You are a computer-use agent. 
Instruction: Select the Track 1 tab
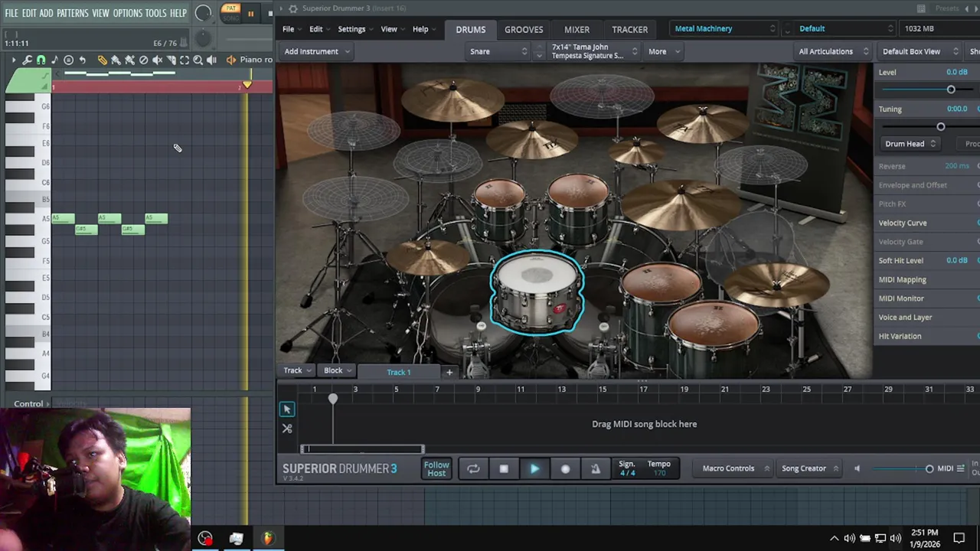[x=398, y=372]
